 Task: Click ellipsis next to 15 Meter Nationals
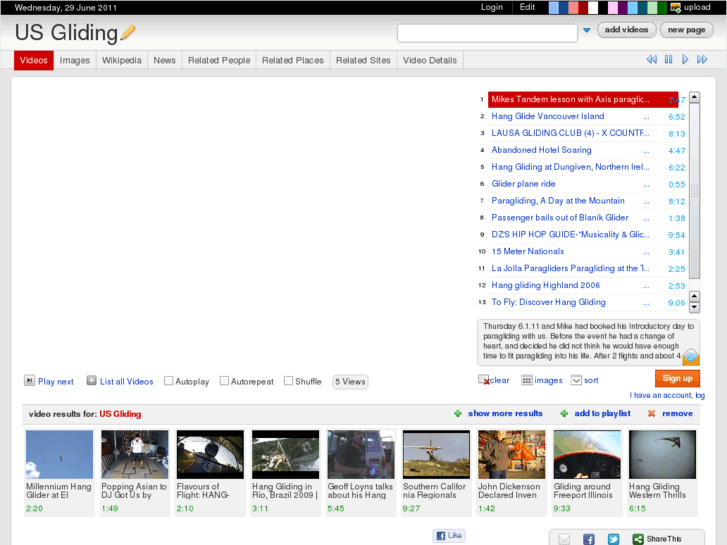(x=646, y=252)
